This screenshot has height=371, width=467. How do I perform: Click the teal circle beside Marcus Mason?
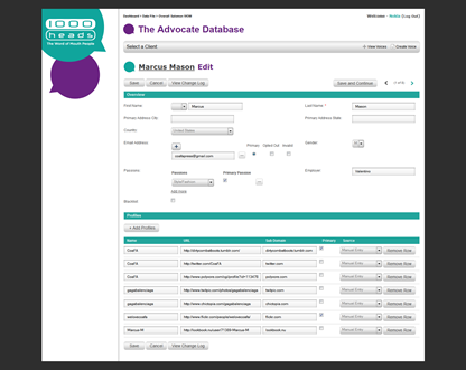(x=129, y=67)
